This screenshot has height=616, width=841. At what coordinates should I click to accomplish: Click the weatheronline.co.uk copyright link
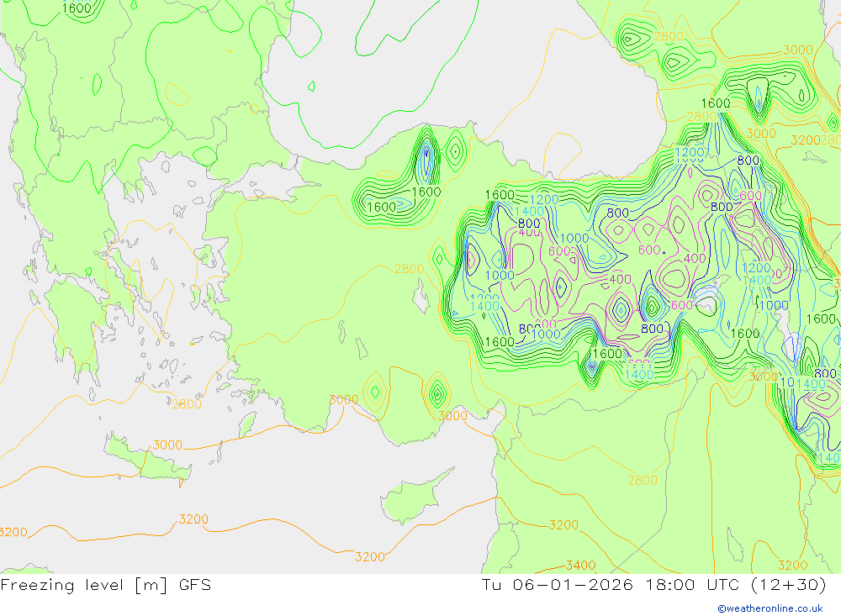coord(770,608)
